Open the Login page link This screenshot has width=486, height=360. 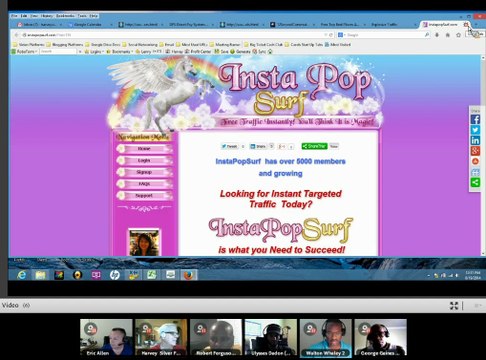144,160
